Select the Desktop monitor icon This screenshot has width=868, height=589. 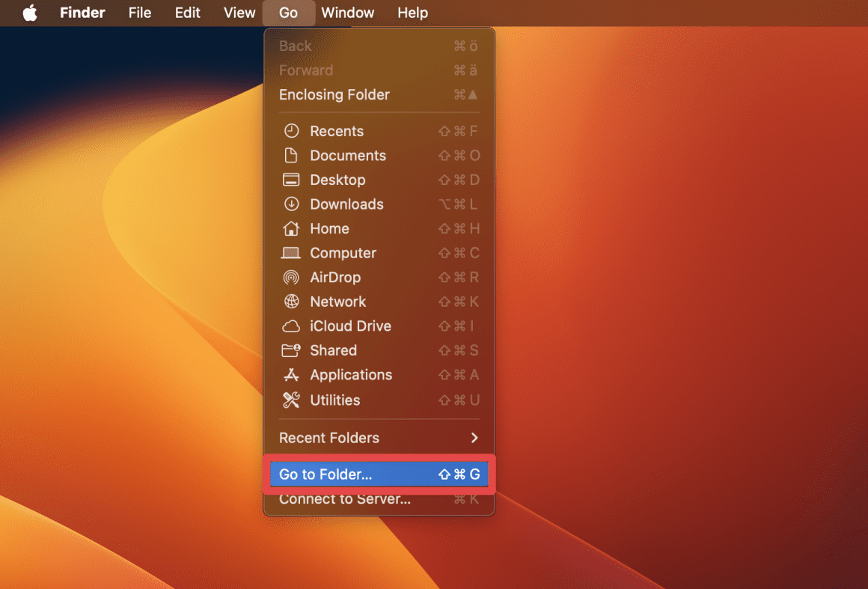[x=292, y=180]
